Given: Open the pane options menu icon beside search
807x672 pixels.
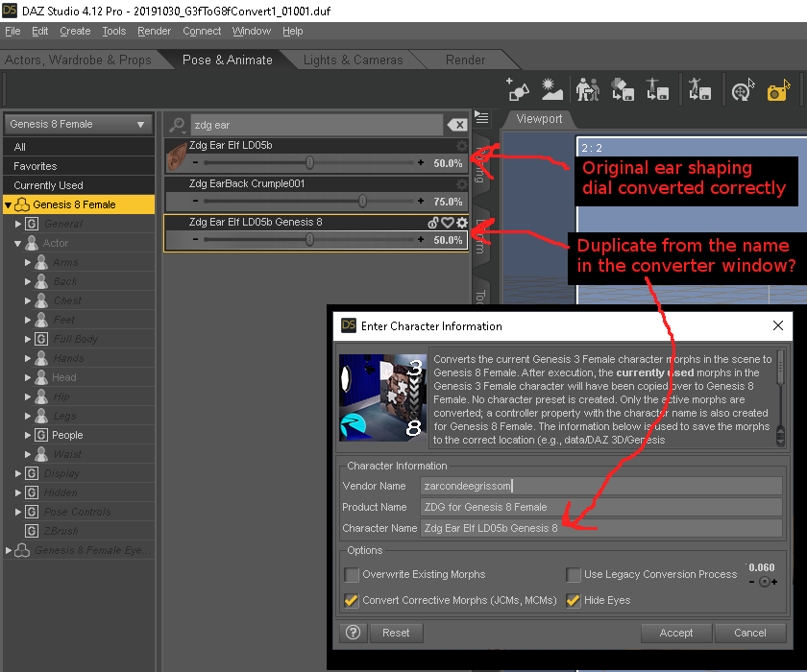Looking at the screenshot, I should tap(481, 118).
